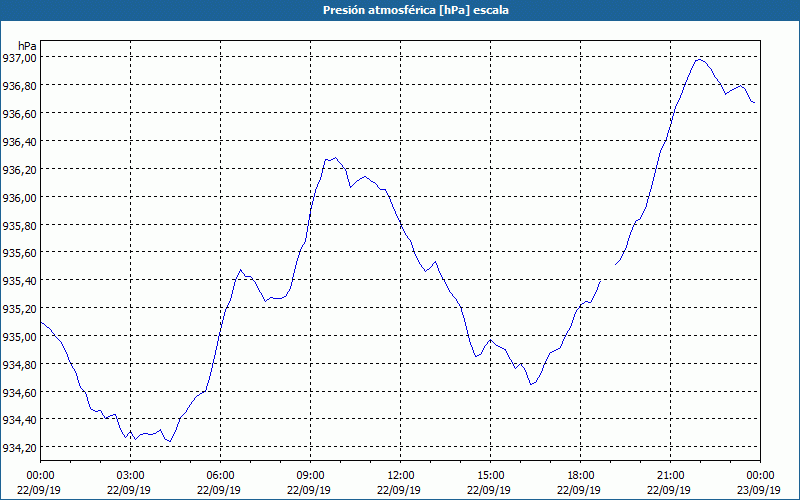Select the 934,80 pressure value
This screenshot has height=500, width=800.
20,364
